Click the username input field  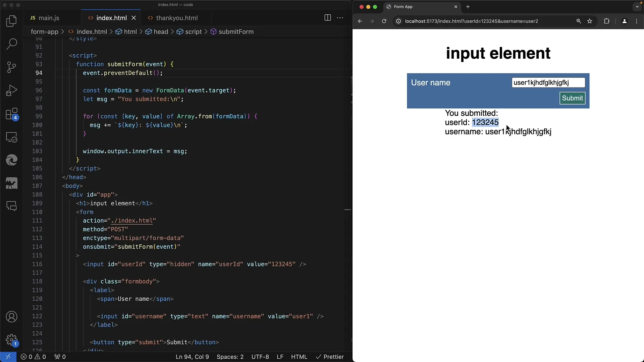coord(548,83)
